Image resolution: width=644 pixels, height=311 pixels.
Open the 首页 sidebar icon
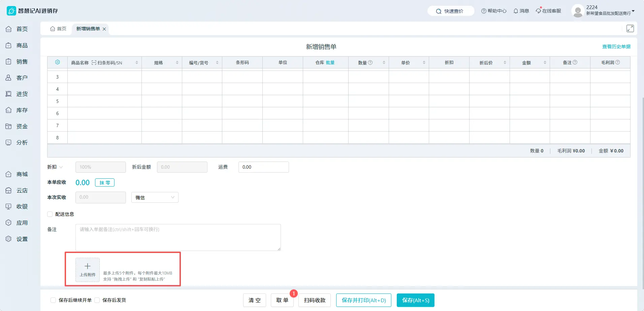tap(9, 29)
